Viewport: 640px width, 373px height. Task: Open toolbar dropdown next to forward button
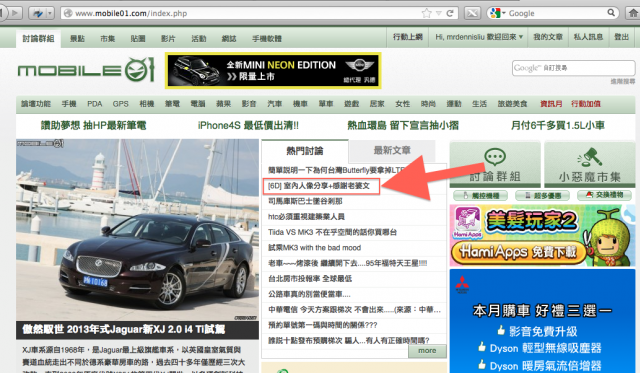pos(50,13)
